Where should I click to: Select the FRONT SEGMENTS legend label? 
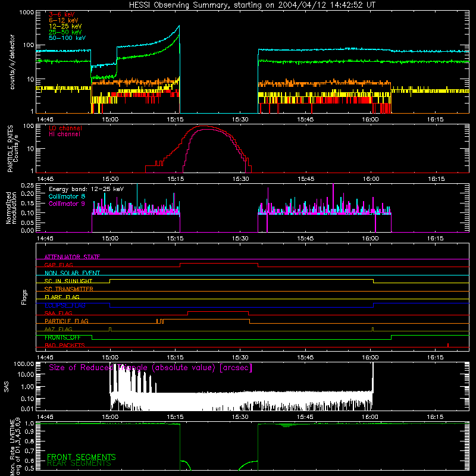tap(82, 457)
